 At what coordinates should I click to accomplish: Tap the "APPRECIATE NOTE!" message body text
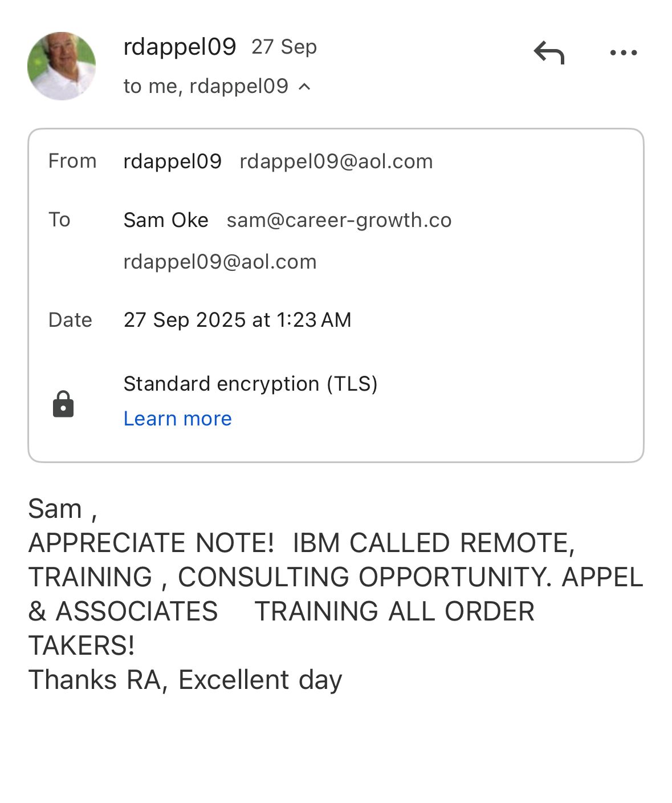click(151, 543)
